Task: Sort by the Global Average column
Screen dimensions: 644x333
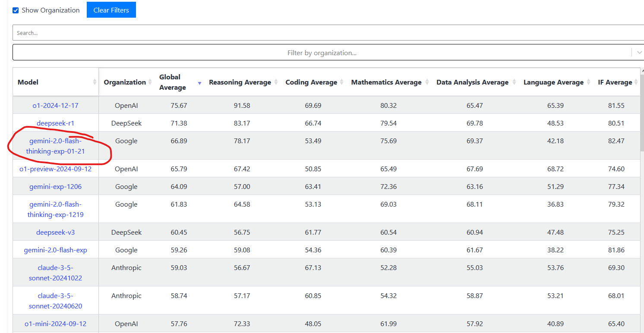Action: coord(179,82)
